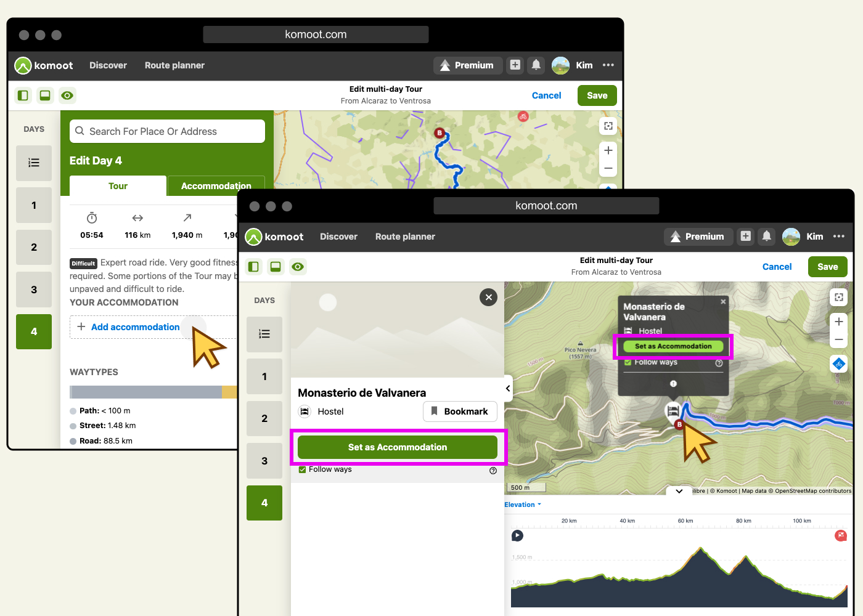863x616 pixels.
Task: Select day 2 in back window
Action: [x=34, y=247]
